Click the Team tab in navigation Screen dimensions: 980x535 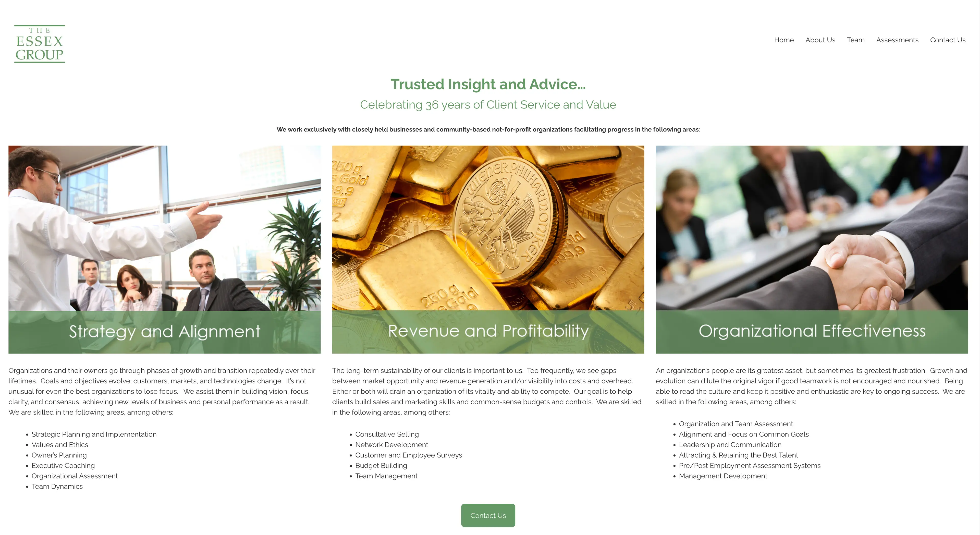[856, 40]
